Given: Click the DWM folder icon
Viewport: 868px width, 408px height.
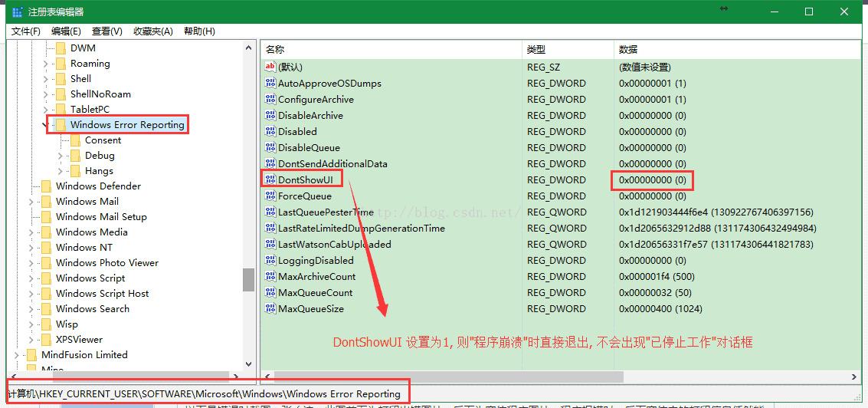Looking at the screenshot, I should pos(61,48).
